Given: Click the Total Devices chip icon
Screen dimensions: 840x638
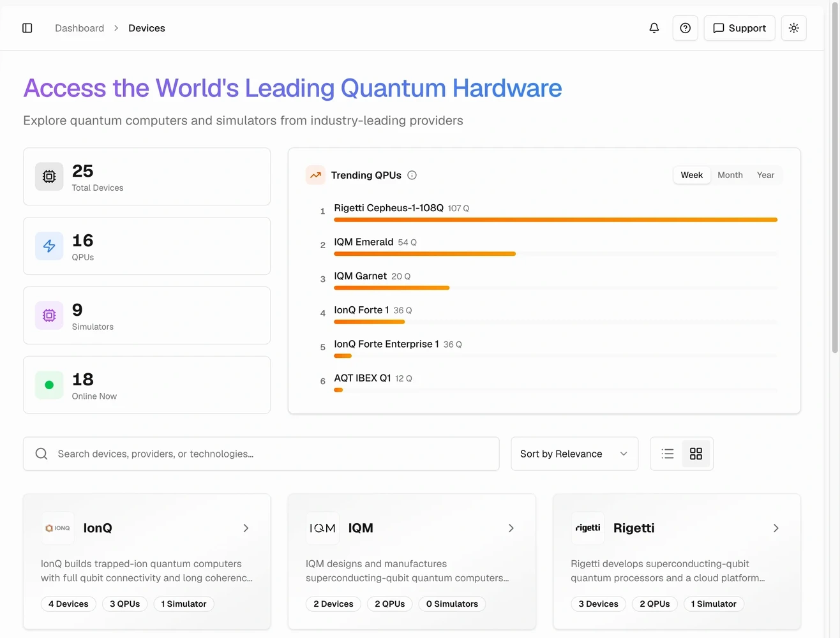Looking at the screenshot, I should point(49,177).
